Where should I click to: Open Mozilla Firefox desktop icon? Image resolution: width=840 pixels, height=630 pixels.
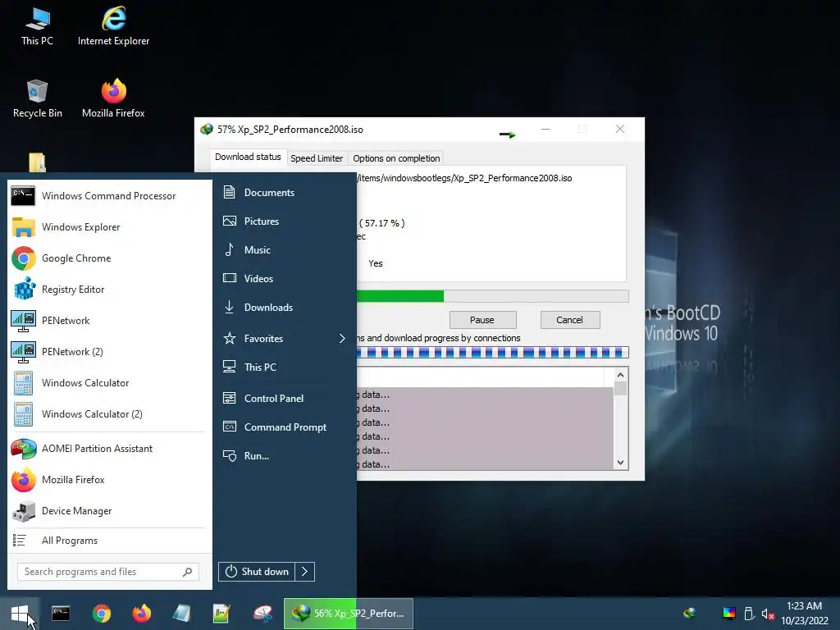(x=113, y=98)
